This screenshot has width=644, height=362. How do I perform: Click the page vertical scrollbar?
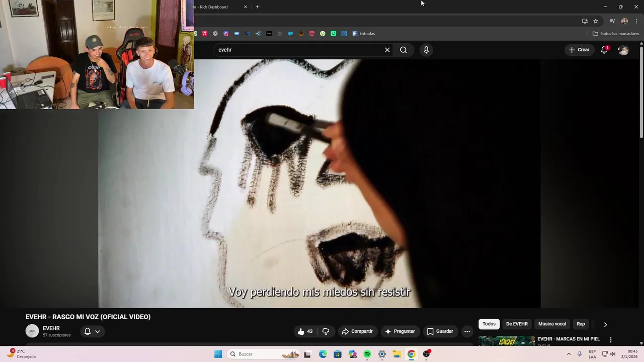(641, 92)
